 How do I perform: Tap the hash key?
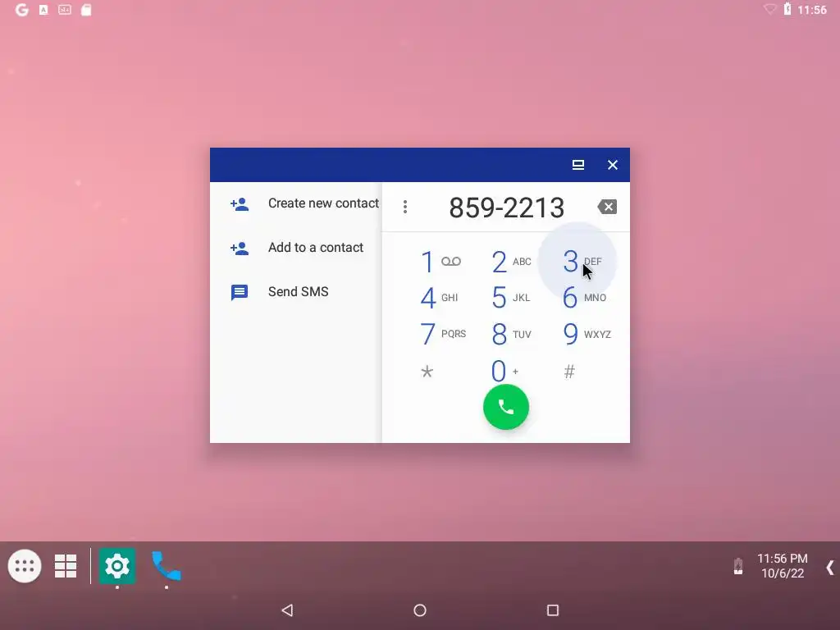click(569, 372)
